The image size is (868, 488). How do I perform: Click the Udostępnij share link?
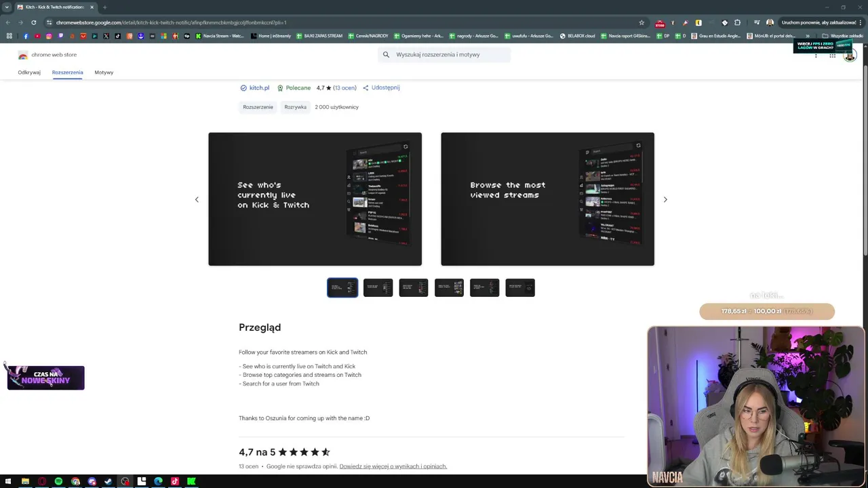tap(381, 87)
